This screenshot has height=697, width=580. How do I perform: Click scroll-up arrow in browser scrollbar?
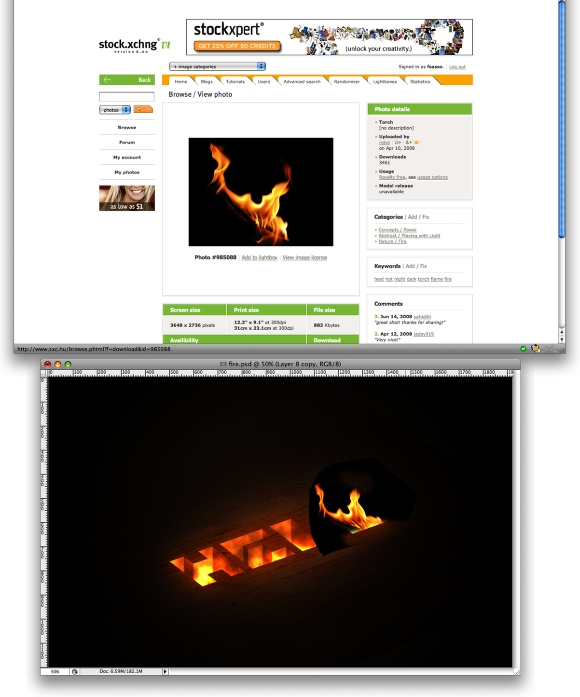click(562, 332)
